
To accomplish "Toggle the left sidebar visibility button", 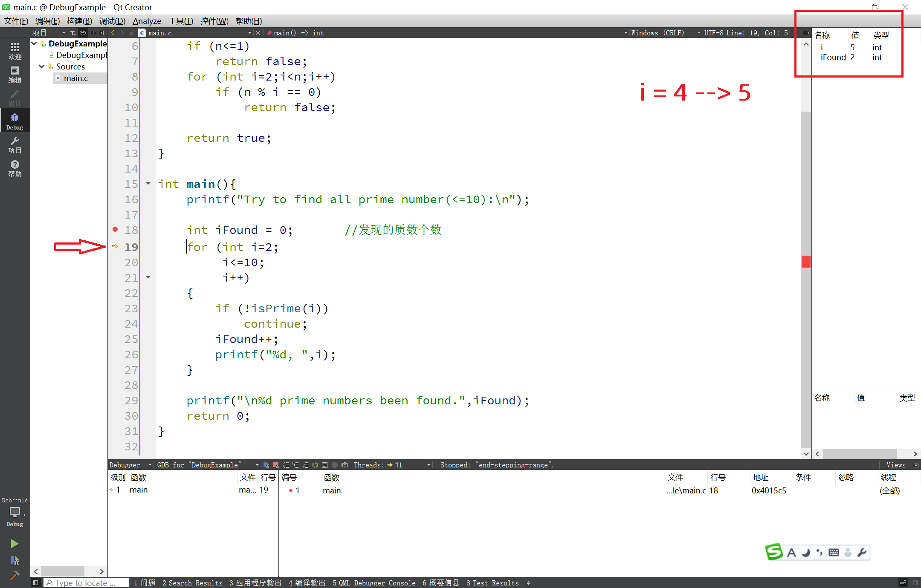I will 35,582.
